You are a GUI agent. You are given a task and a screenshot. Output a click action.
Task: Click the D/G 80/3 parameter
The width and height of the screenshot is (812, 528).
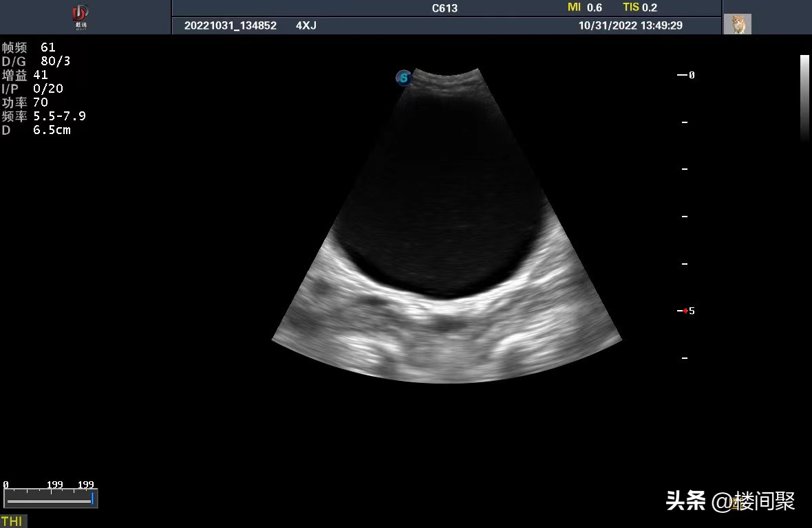[36, 61]
